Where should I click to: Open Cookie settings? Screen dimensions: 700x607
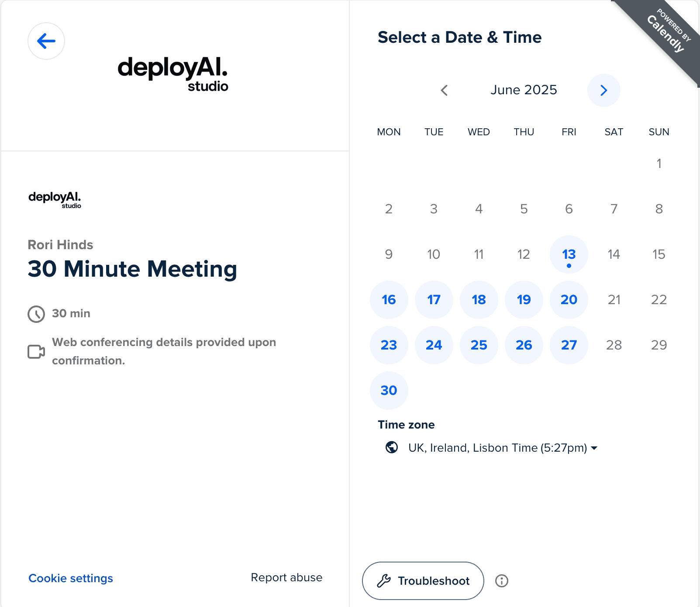[70, 578]
